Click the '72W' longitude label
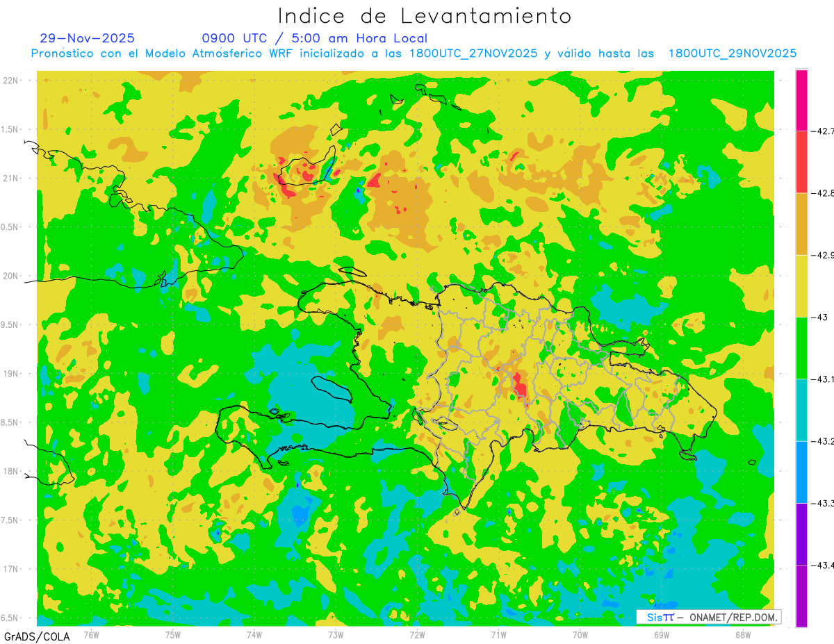The height and width of the screenshot is (644, 834). point(417,634)
